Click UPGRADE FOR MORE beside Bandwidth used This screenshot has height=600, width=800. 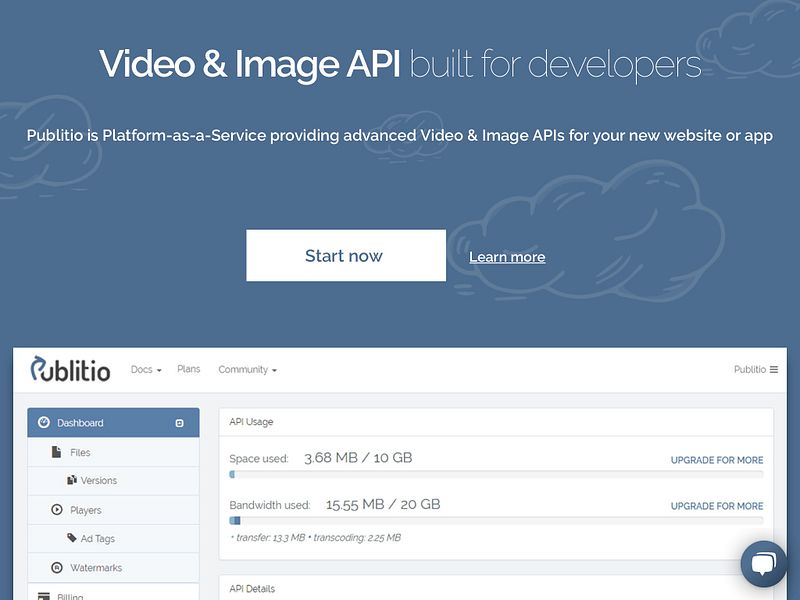pyautogui.click(x=717, y=506)
